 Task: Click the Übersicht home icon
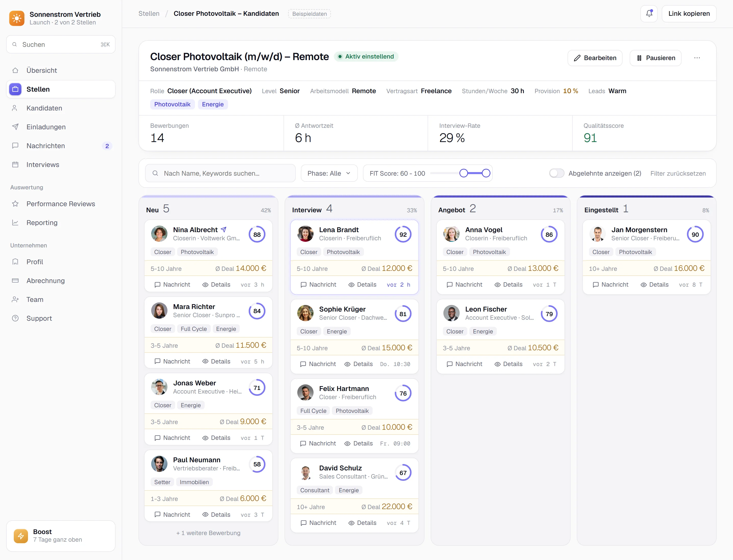click(15, 70)
